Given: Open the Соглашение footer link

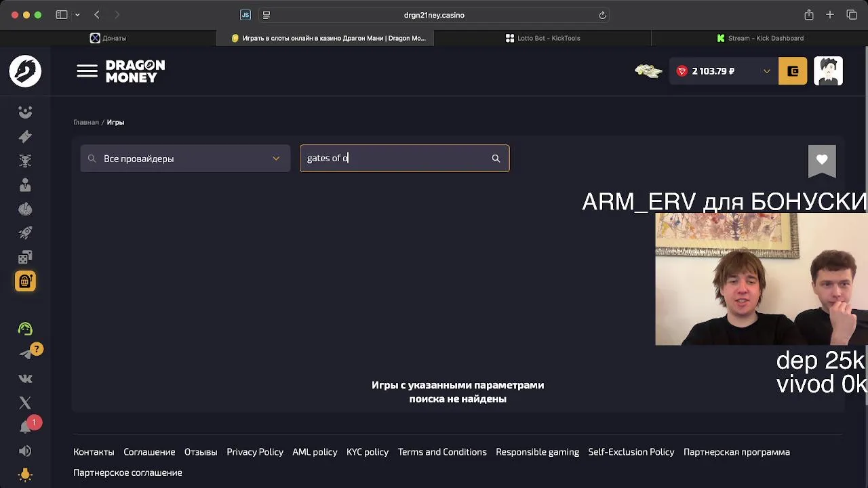Looking at the screenshot, I should (x=149, y=452).
